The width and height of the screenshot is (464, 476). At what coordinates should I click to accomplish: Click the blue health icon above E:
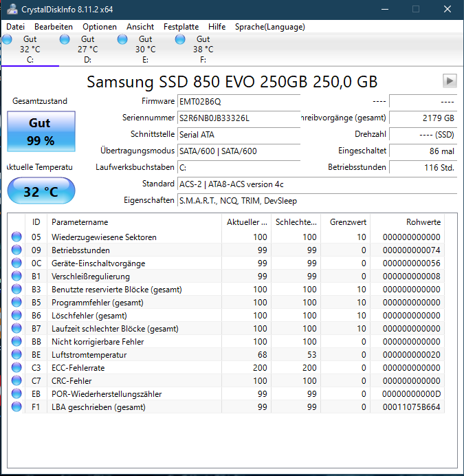click(x=122, y=39)
